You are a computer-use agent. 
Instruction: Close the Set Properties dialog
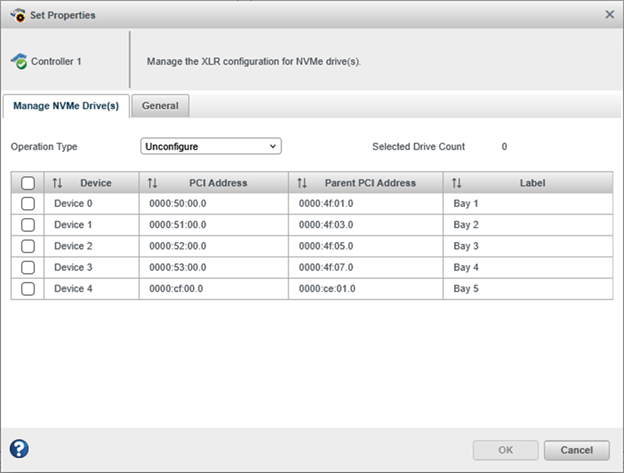(610, 15)
